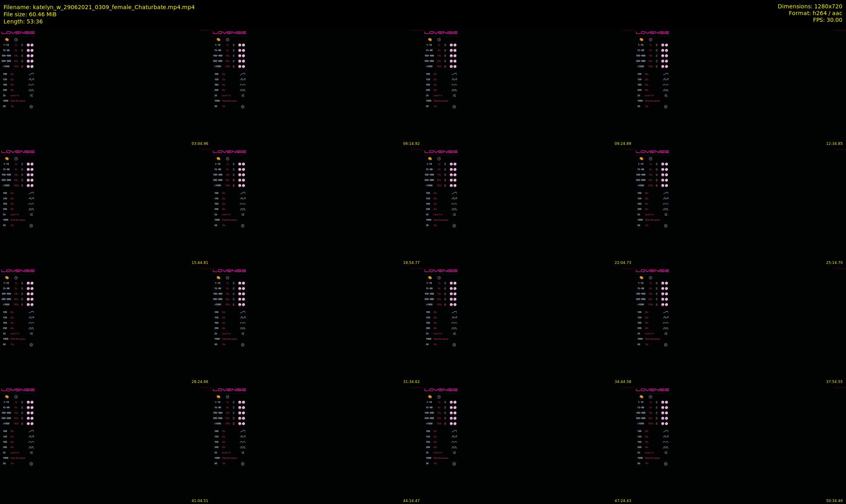Click the filename text in the header
Screen dimensions: 846x504
pyautogui.click(x=99, y=7)
